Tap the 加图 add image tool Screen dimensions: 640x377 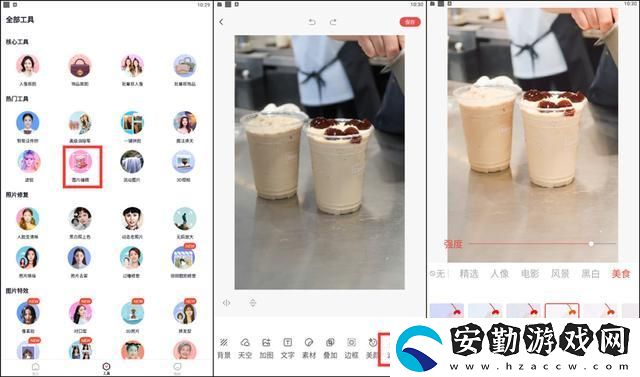point(266,348)
